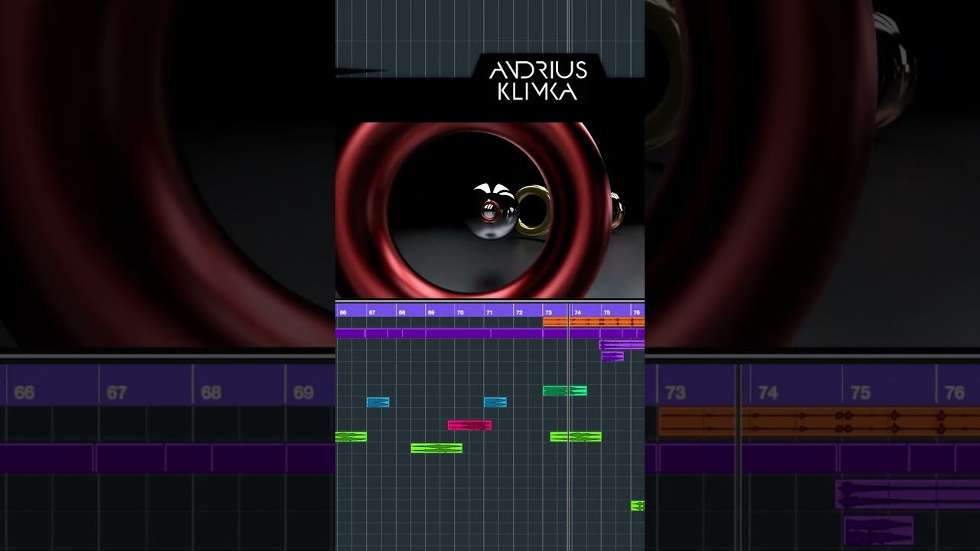Select the teal green clip under the playhead
The width and height of the screenshot is (980, 551).
[565, 390]
